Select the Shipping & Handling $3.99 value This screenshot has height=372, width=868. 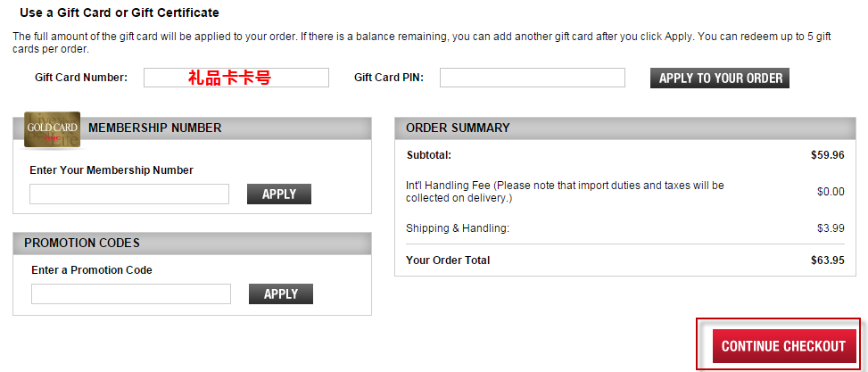831,228
